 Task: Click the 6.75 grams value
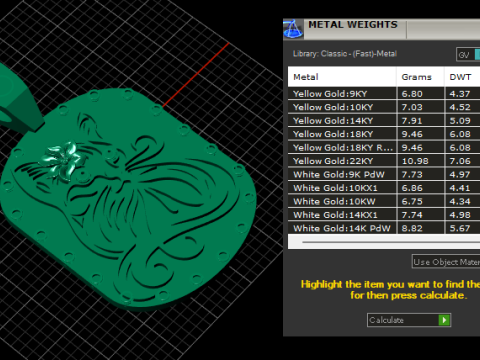pos(412,201)
